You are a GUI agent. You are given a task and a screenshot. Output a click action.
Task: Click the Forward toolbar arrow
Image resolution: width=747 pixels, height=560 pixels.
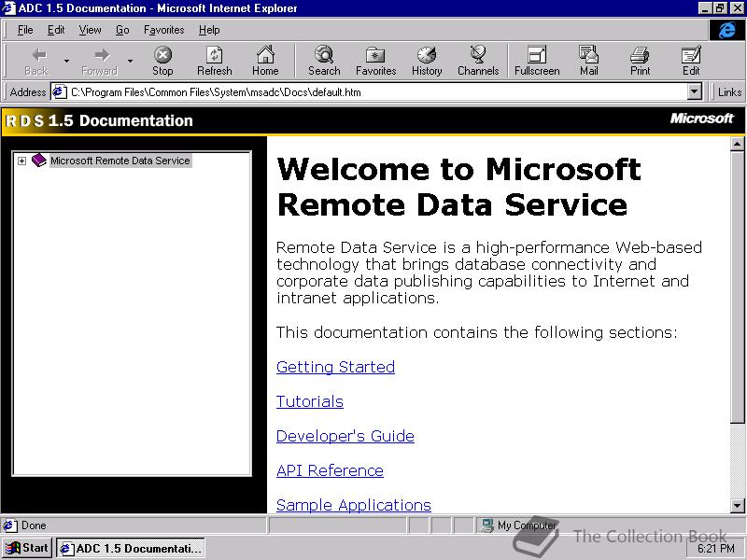(x=101, y=55)
